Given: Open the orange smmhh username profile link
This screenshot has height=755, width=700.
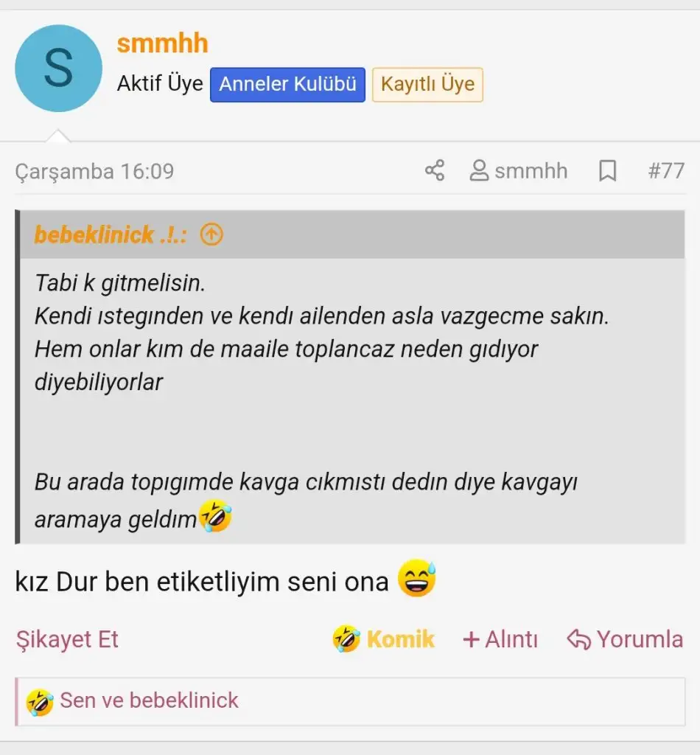Looking at the screenshot, I should [162, 44].
